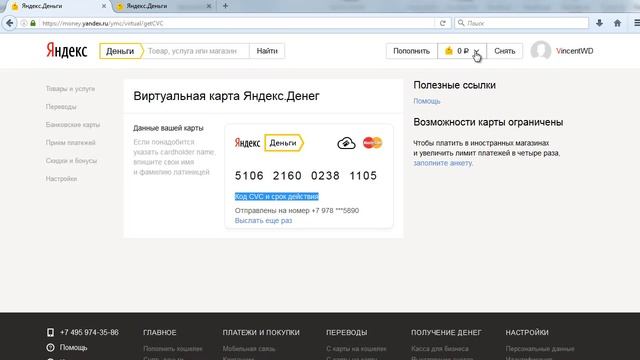Click footer heading ПЛАТЕЖИ И ПОКУПКИ
Viewport: 640px width, 360px height.
(x=261, y=333)
